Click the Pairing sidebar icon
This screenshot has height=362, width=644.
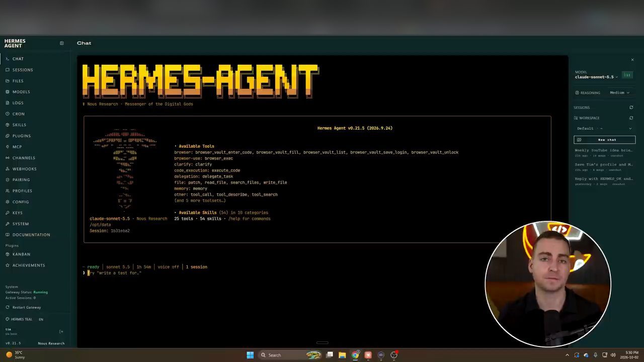[x=8, y=180]
